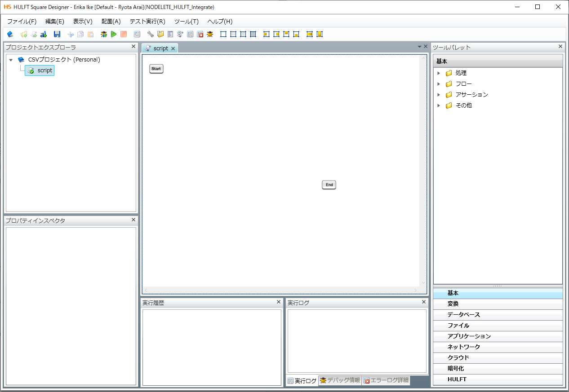
Task: Click the green Run play icon
Action: tap(114, 34)
